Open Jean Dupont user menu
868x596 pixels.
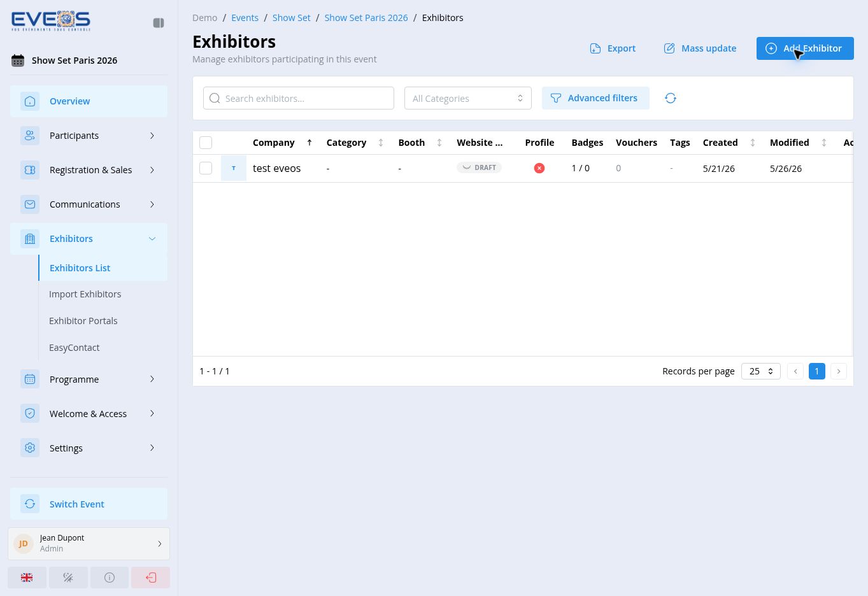(x=89, y=543)
